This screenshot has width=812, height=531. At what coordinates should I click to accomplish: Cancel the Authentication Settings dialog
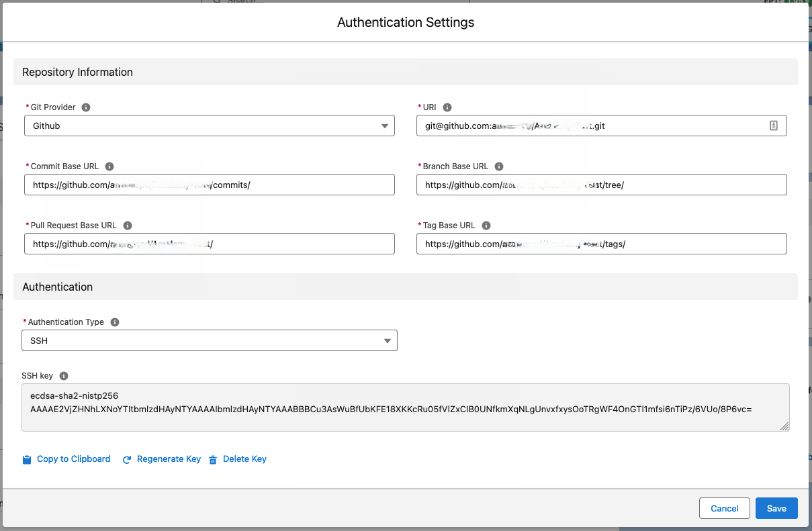click(x=725, y=508)
